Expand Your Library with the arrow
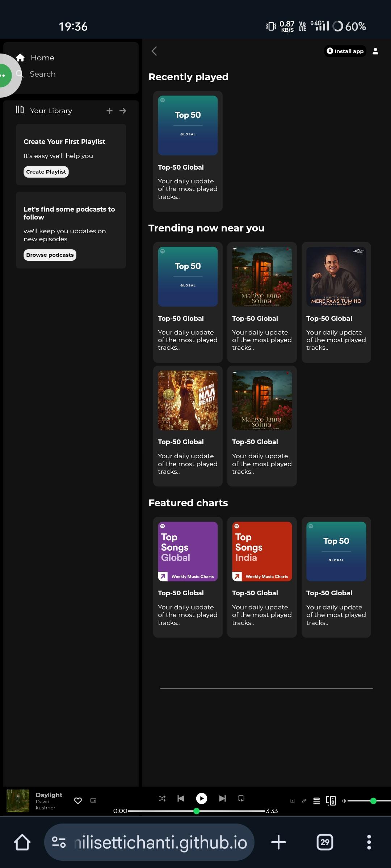This screenshot has height=868, width=391. point(123,111)
